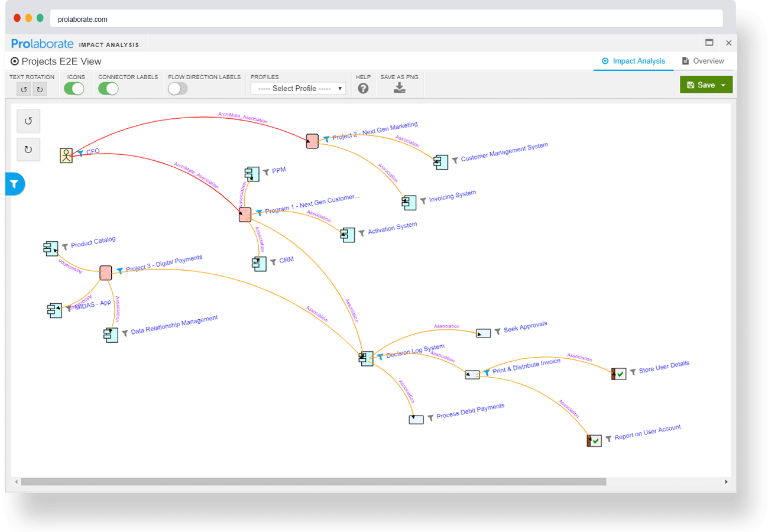Click the Seek Approvals node icon
Screen dimensions: 768x532
coord(483,333)
